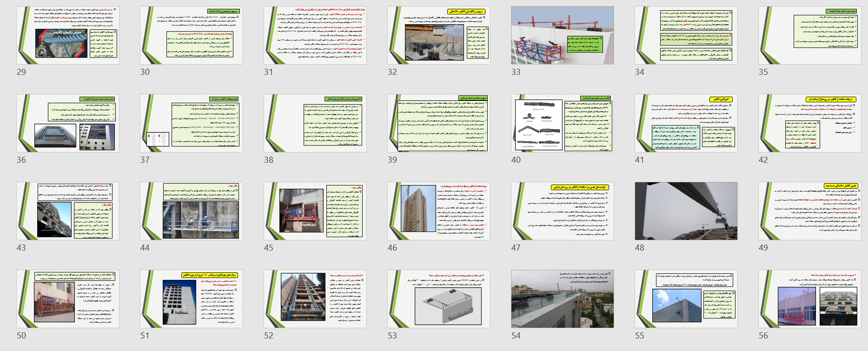Select slide 46 thumbnail with tall building
The width and height of the screenshot is (868, 351).
[439, 211]
